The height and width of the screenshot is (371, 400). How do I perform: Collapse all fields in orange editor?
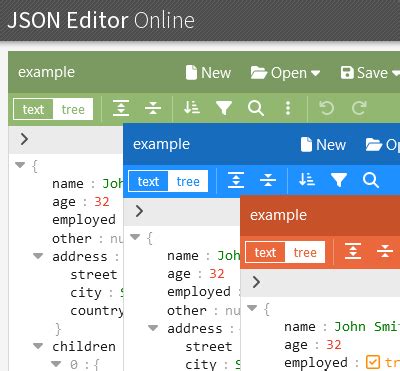click(385, 251)
